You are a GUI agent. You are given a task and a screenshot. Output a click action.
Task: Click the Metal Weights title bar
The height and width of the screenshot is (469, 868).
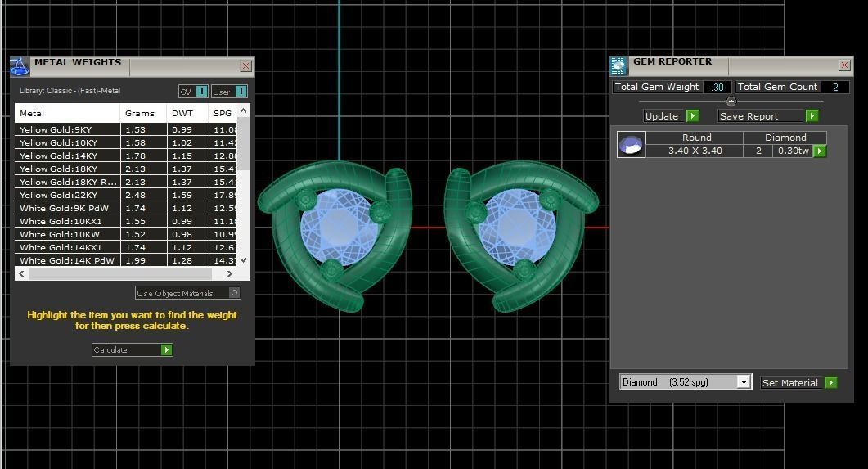point(133,65)
